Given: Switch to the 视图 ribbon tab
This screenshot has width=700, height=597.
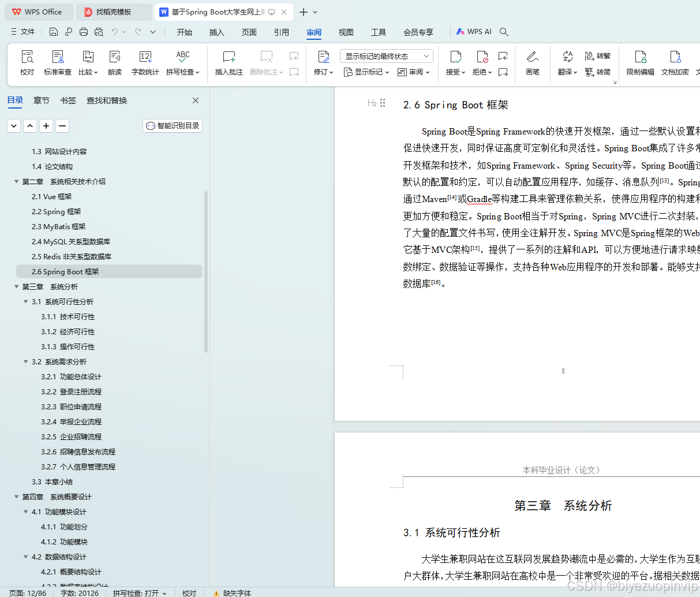Looking at the screenshot, I should click(x=346, y=32).
